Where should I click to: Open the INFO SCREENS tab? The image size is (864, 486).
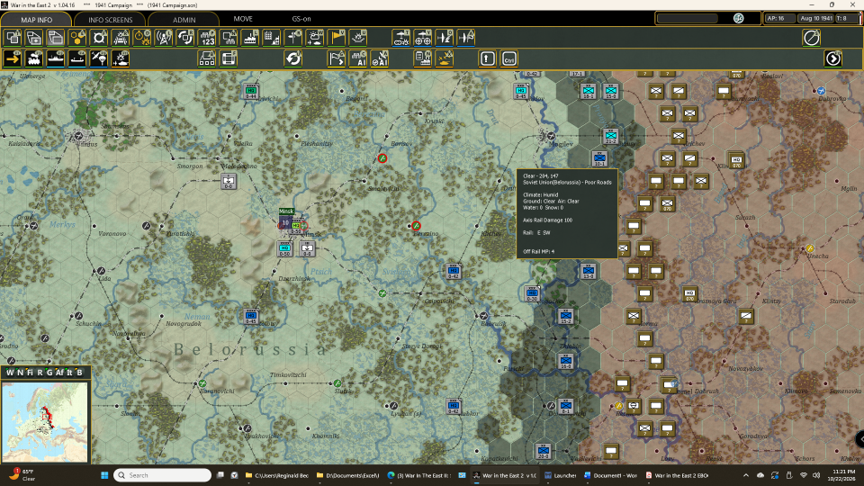pyautogui.click(x=110, y=19)
